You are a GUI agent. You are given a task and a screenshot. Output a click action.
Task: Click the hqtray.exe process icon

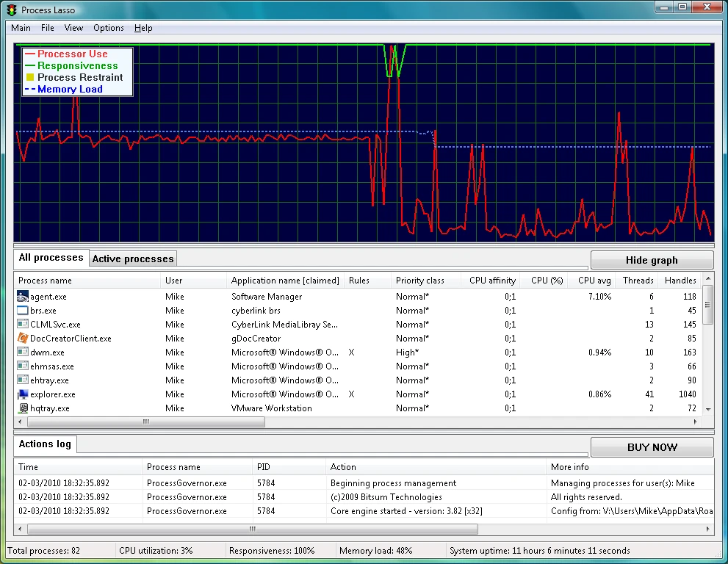click(x=24, y=408)
